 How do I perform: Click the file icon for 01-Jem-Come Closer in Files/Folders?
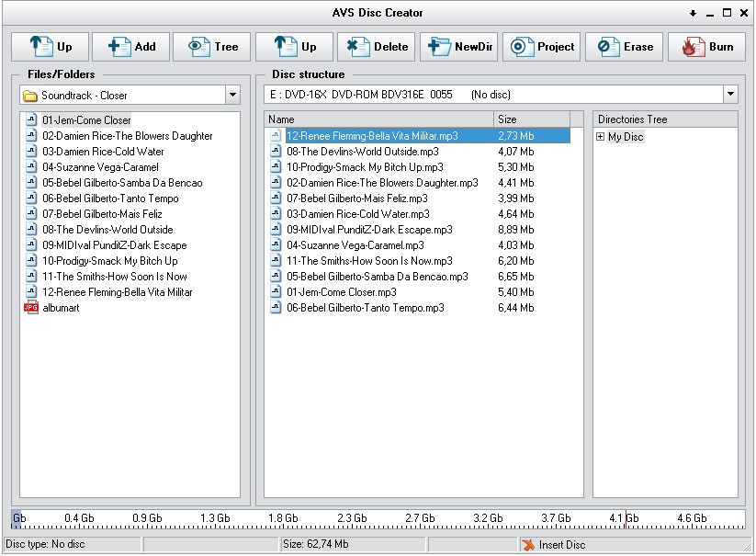point(31,119)
